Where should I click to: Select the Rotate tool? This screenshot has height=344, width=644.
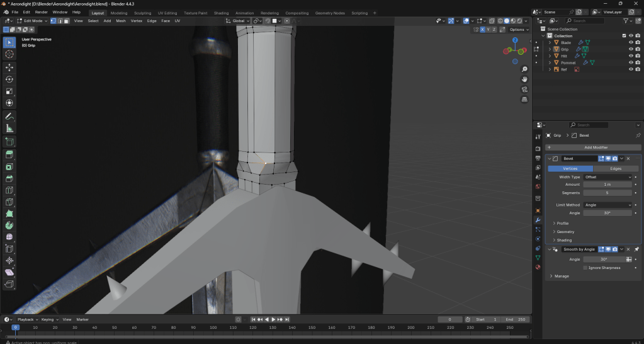(9, 79)
